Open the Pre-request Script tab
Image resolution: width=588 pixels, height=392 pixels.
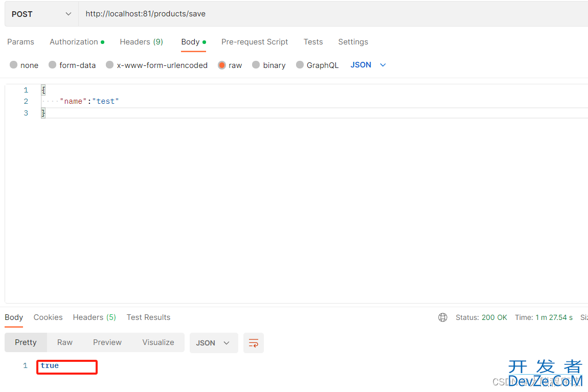255,42
